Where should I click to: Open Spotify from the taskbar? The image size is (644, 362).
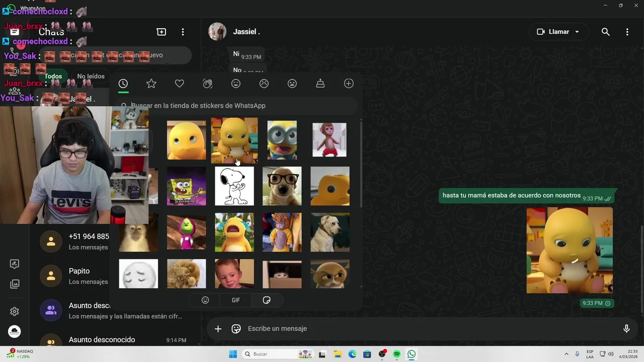pyautogui.click(x=397, y=354)
